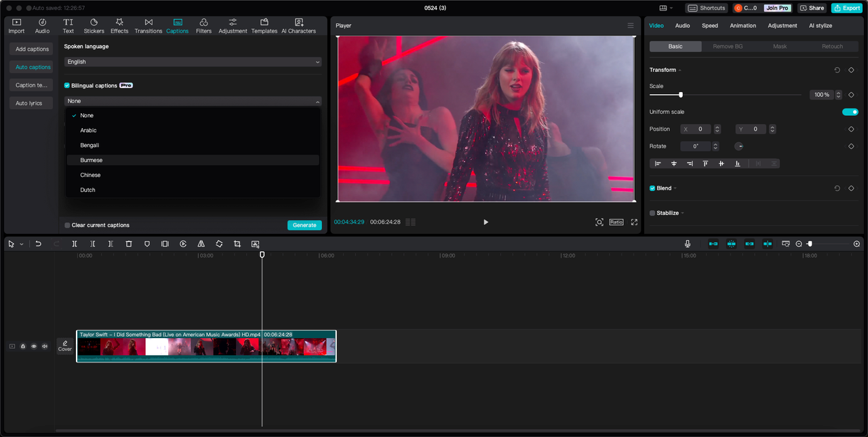This screenshot has height=437, width=868.
Task: Select the Crop tool in timeline toolbar
Action: point(237,244)
